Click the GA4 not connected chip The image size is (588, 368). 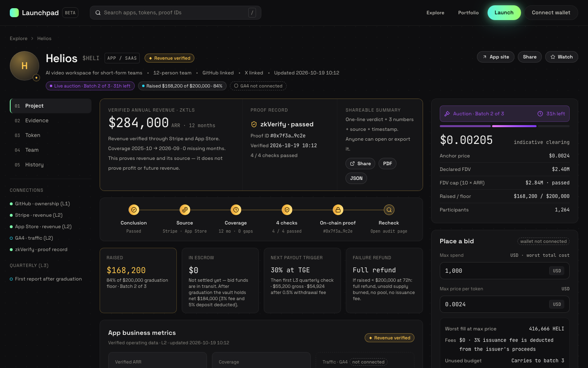tap(258, 86)
